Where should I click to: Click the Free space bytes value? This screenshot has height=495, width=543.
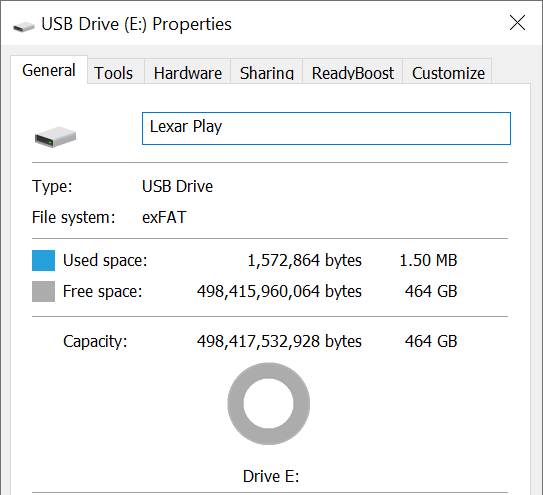(279, 291)
